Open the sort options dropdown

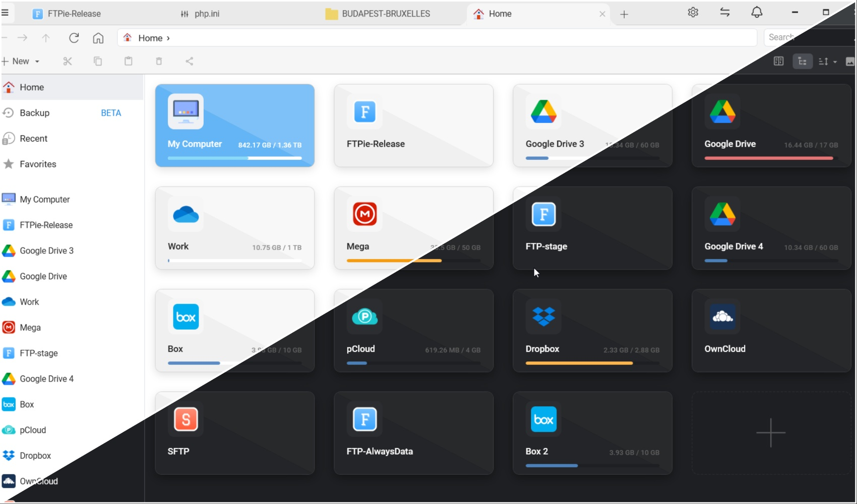827,61
